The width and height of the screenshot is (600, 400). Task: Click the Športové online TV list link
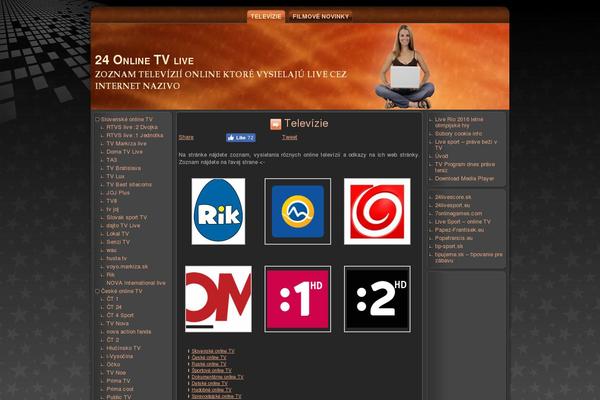pyautogui.click(x=209, y=370)
